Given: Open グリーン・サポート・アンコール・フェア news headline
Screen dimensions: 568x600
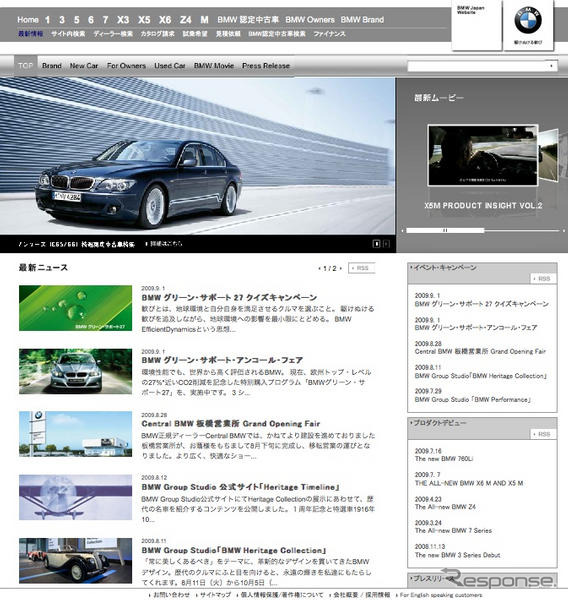Looking at the screenshot, I should [x=222, y=360].
